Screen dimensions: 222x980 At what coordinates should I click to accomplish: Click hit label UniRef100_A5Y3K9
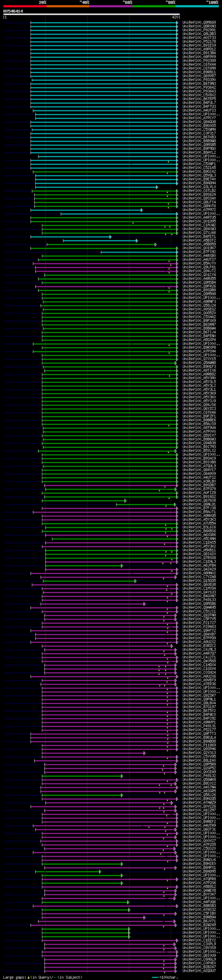pos(199,394)
